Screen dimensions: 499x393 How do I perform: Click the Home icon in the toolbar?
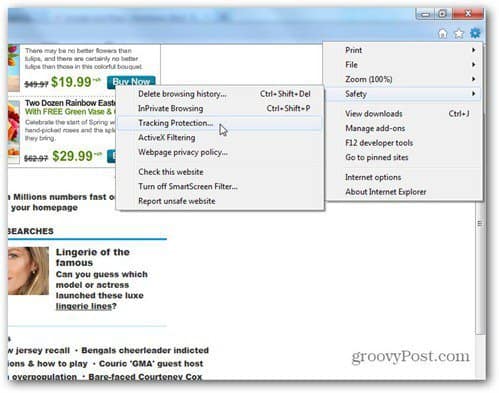[x=443, y=34]
